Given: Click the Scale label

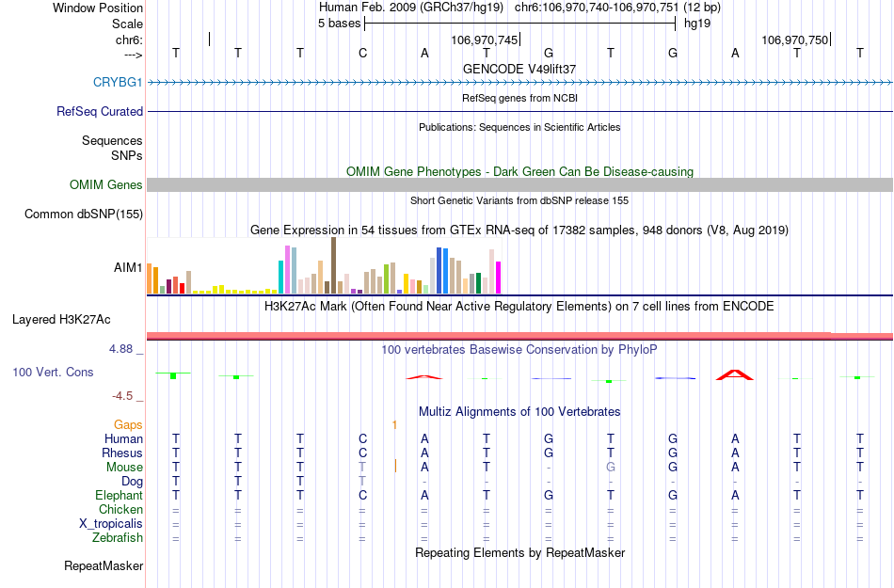Looking at the screenshot, I should pyautogui.click(x=127, y=24).
